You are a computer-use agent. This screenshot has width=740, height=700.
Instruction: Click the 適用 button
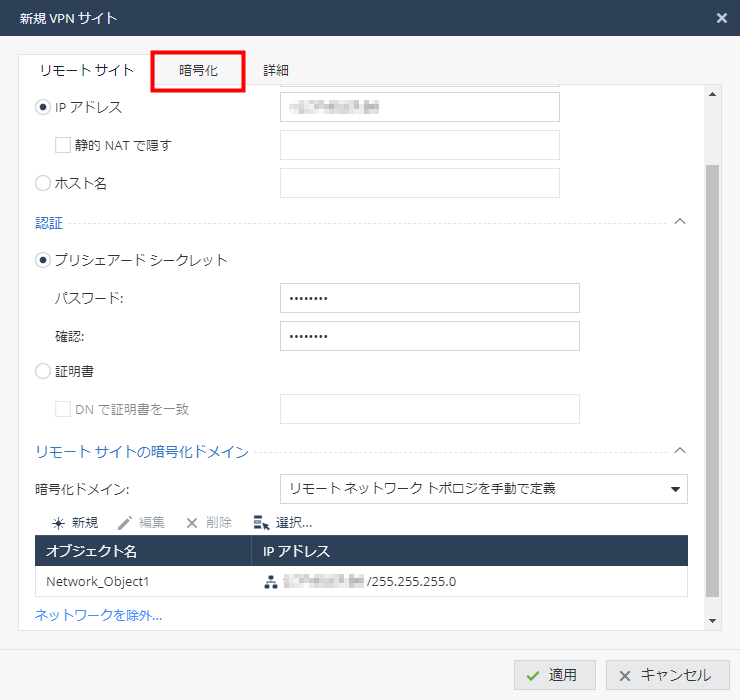click(555, 675)
